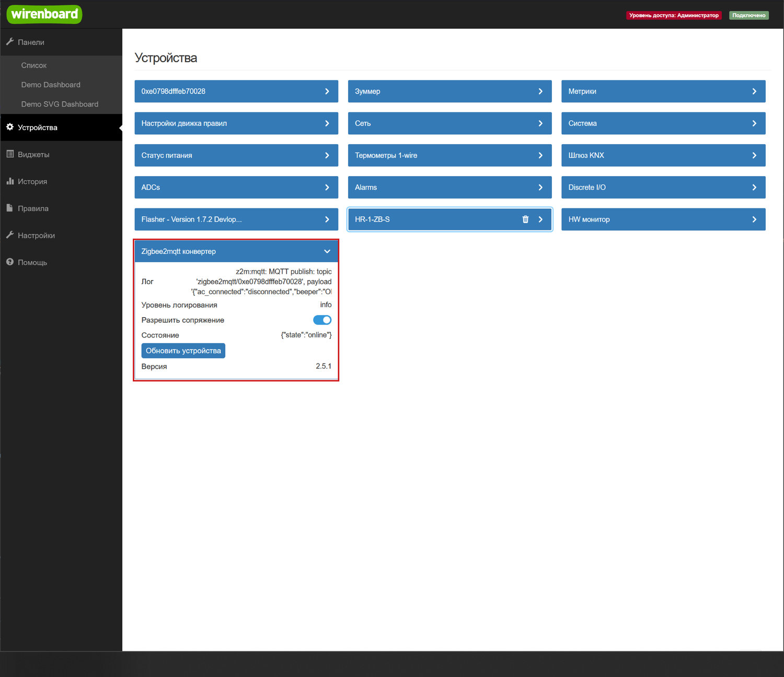Click the bar chart icon beside История
This screenshot has height=677, width=784.
(x=10, y=181)
